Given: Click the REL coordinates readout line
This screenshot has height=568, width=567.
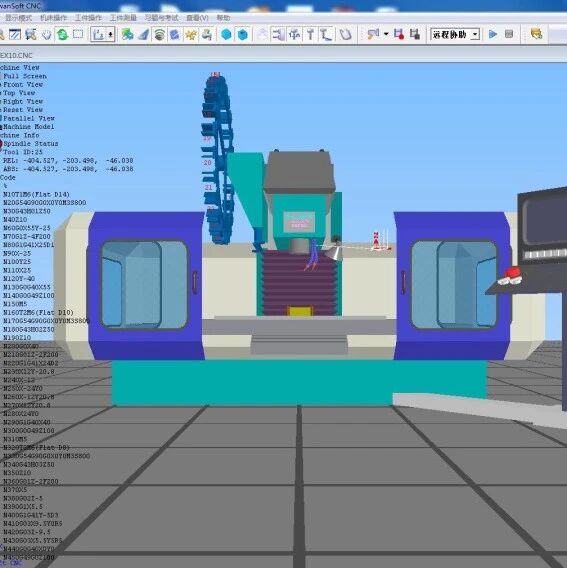Looking at the screenshot, I should pyautogui.click(x=68, y=160).
